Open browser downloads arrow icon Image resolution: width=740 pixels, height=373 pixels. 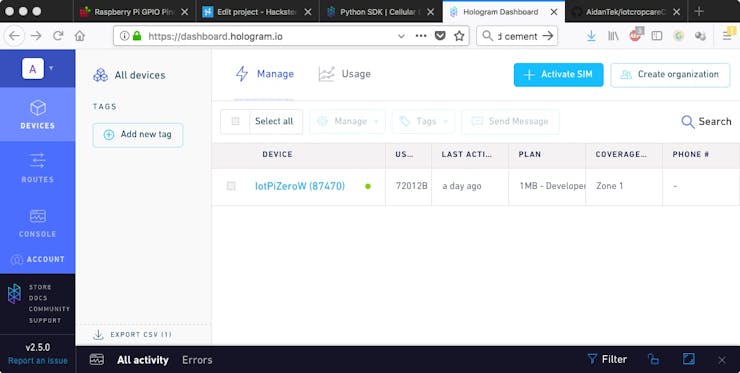coord(591,36)
